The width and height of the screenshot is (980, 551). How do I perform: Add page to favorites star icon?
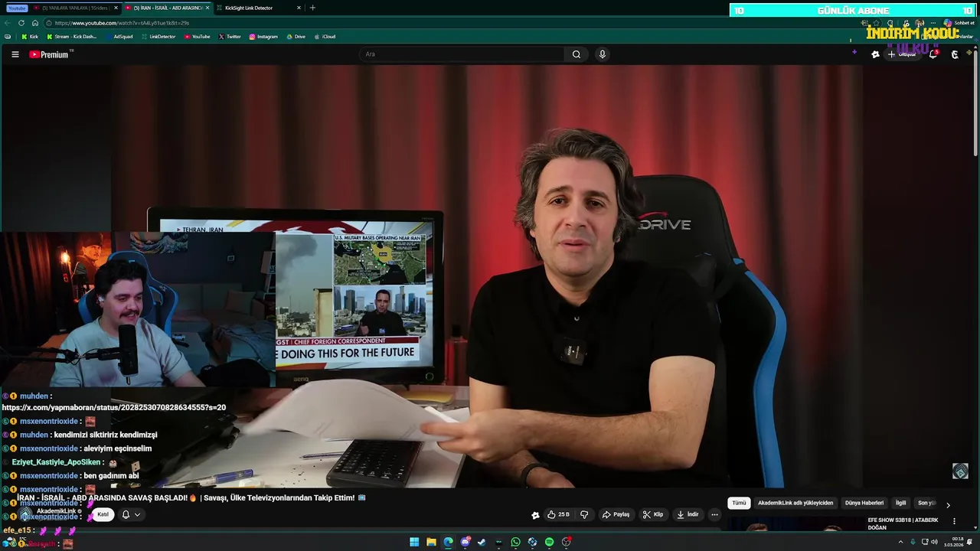876,23
